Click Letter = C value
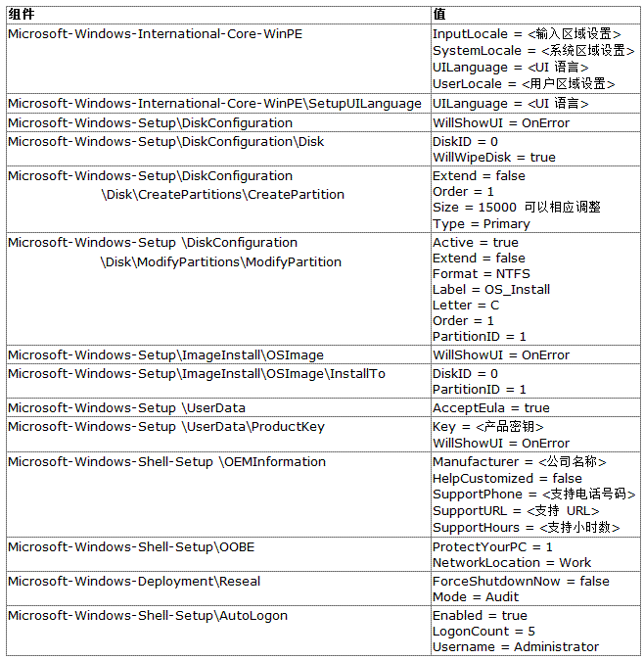Viewport: 644px width, 660px height. tap(466, 305)
